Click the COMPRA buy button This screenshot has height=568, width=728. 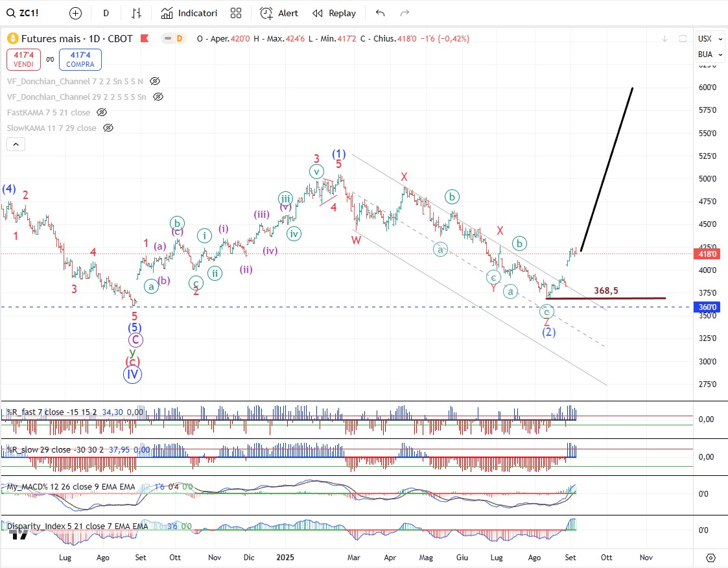click(x=80, y=60)
